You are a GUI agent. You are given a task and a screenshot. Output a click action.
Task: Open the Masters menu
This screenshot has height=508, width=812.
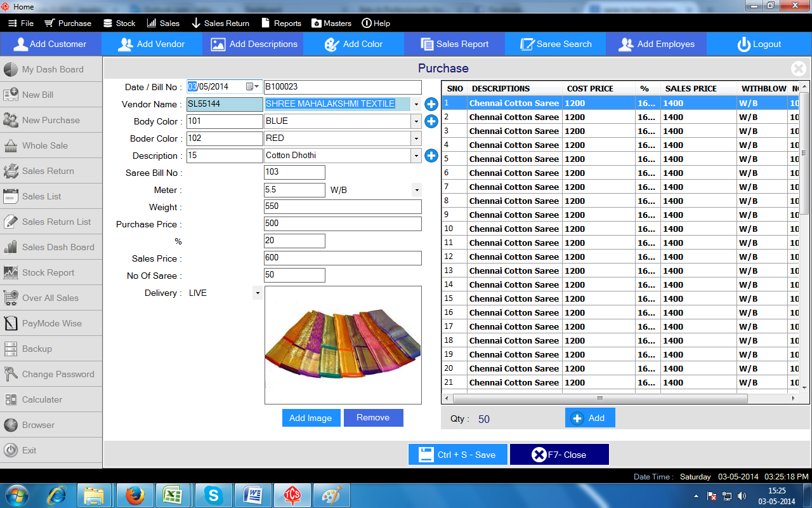331,23
